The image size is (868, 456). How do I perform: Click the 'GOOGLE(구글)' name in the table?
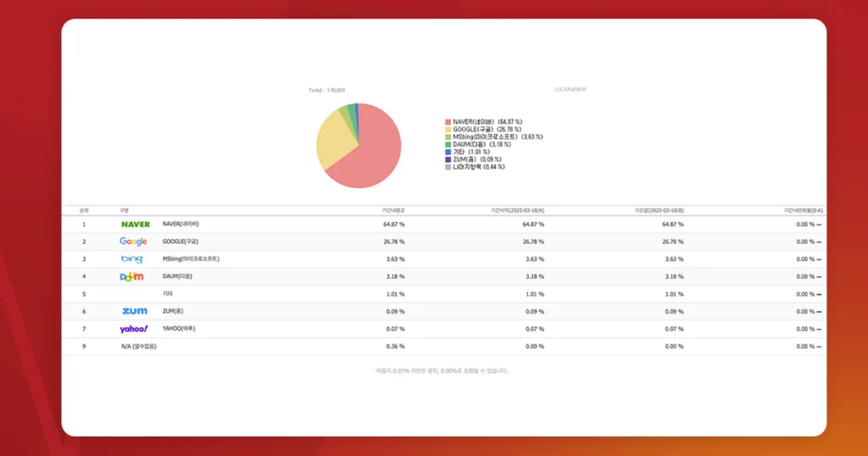(x=181, y=242)
